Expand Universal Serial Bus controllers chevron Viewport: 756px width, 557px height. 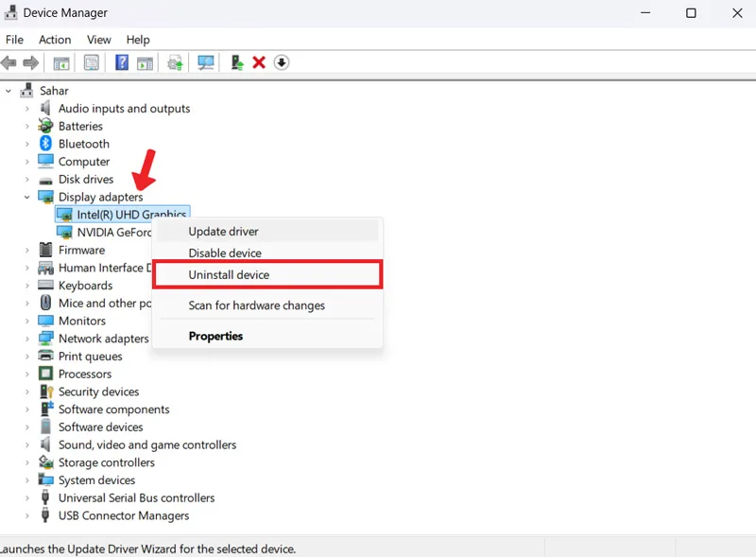(x=27, y=498)
